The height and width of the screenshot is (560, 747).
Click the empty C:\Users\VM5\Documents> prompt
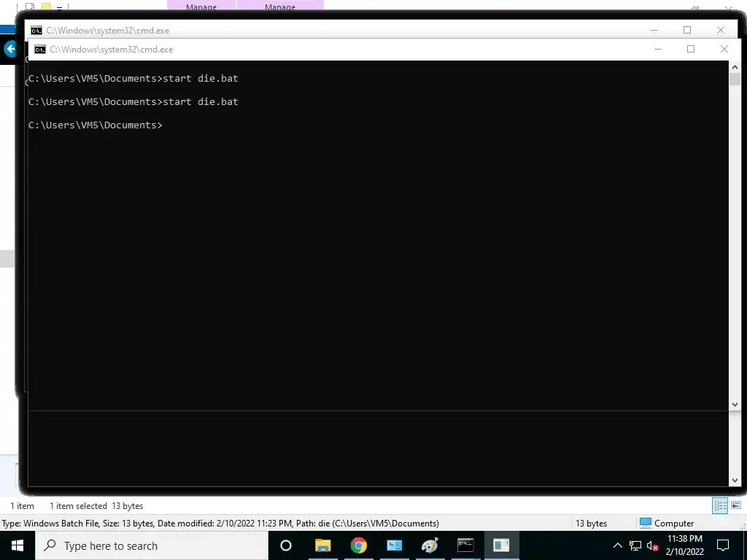click(x=96, y=125)
